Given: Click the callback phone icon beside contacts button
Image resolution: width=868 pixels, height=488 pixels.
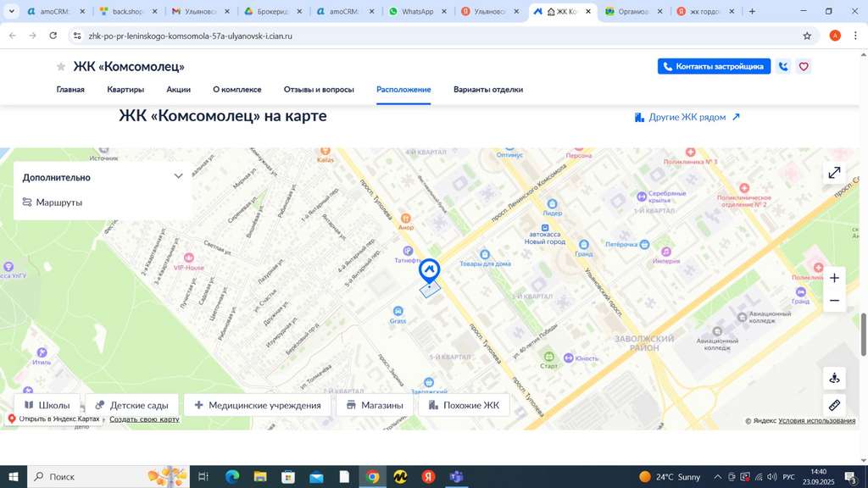Looking at the screenshot, I should tap(783, 67).
